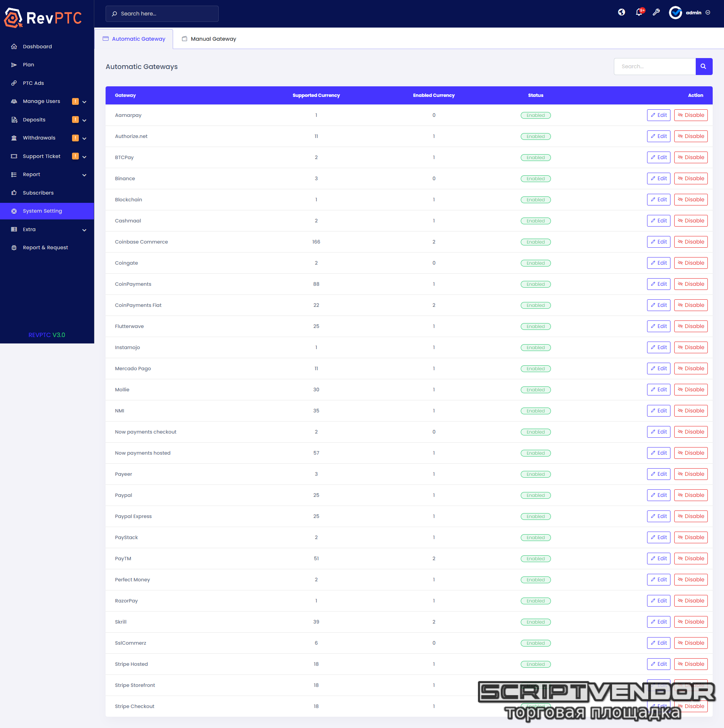The width and height of the screenshot is (724, 728).
Task: Edit the CoinPayments Fiat gateway
Action: coord(658,305)
